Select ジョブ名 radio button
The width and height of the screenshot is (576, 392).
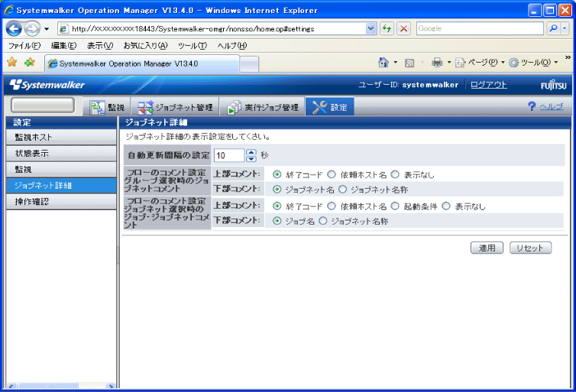click(277, 221)
